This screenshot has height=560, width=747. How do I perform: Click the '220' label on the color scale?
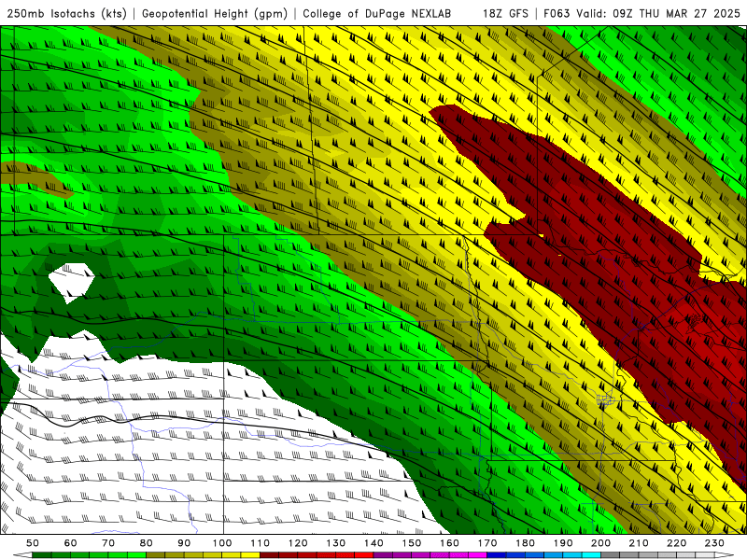click(676, 543)
